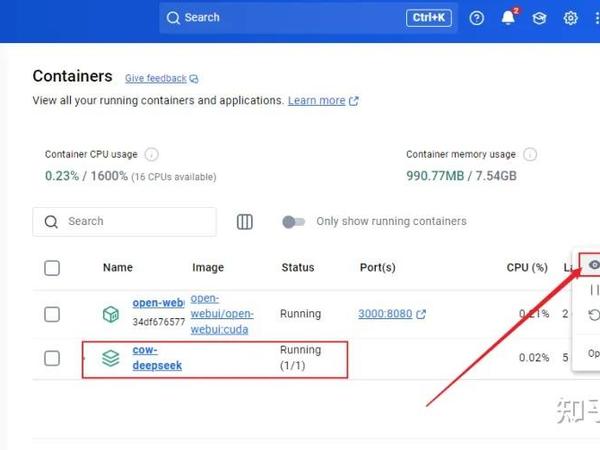The height and width of the screenshot is (450, 600).
Task: Open the cow-deepseek container link
Action: coord(156,358)
